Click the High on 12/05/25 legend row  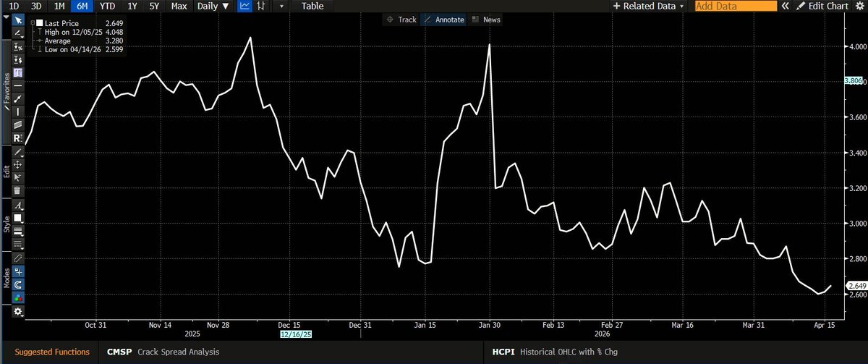click(x=78, y=32)
